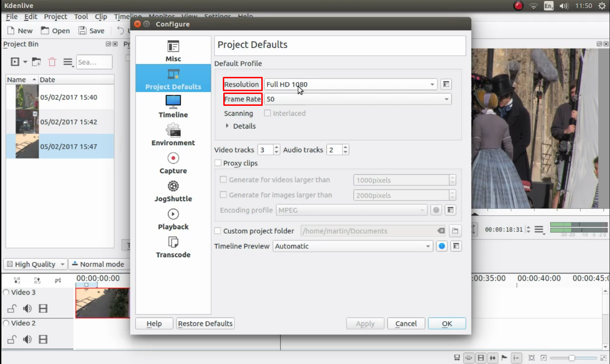The height and width of the screenshot is (364, 610).
Task: Mute audio on the Video 2 track
Action: point(28,339)
